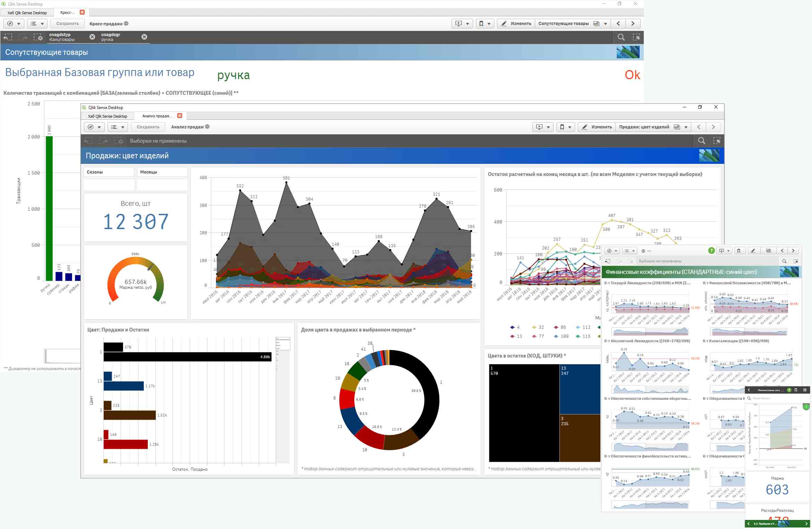Open hamburger menu in small Финансовые рез window

pos(805,390)
